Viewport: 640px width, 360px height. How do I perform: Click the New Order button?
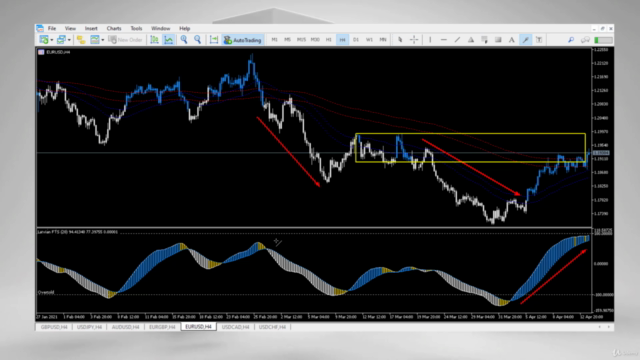pyautogui.click(x=125, y=40)
